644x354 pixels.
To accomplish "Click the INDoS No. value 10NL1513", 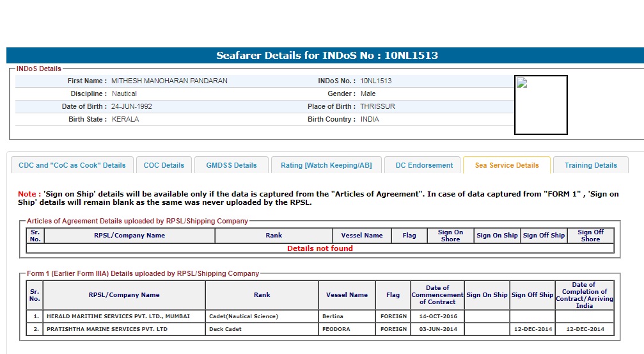I will point(376,81).
